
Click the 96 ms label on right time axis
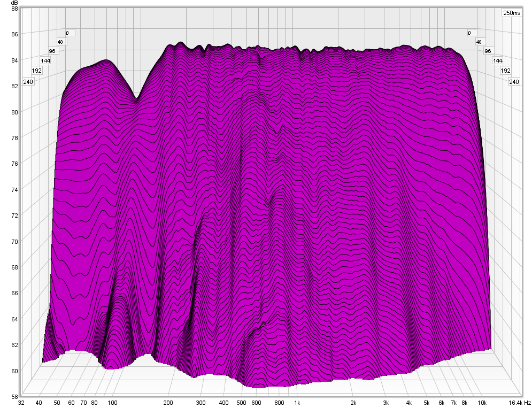click(x=488, y=51)
